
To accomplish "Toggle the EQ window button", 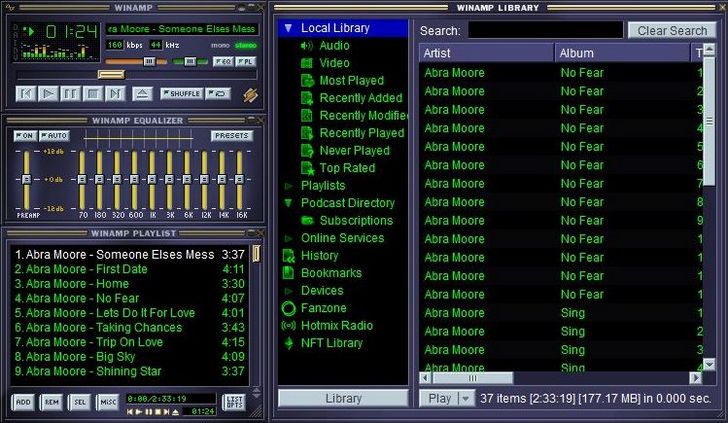I will (223, 61).
